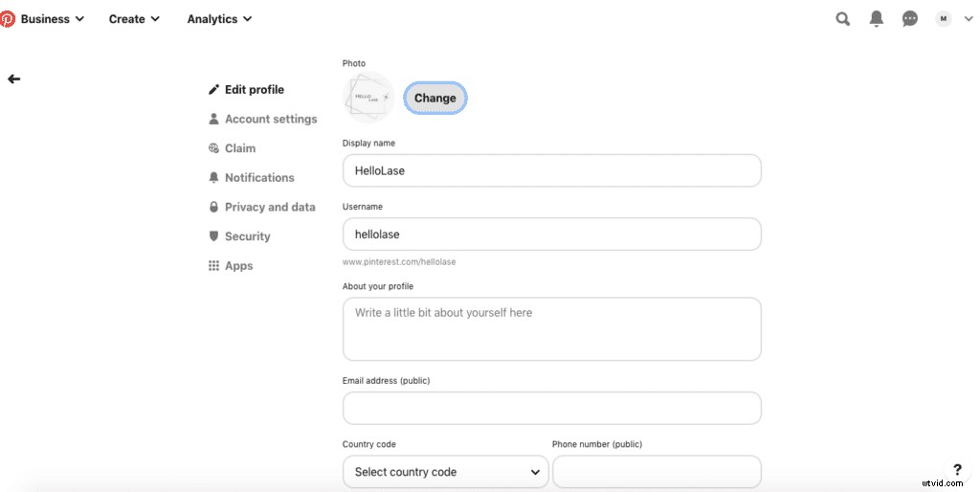The height and width of the screenshot is (492, 980).
Task: Click the HelloLase profile photo thumbnail
Action: 368,98
